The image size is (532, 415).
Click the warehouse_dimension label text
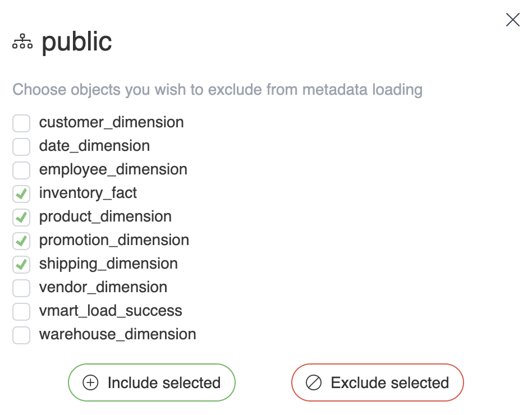pyautogui.click(x=117, y=335)
